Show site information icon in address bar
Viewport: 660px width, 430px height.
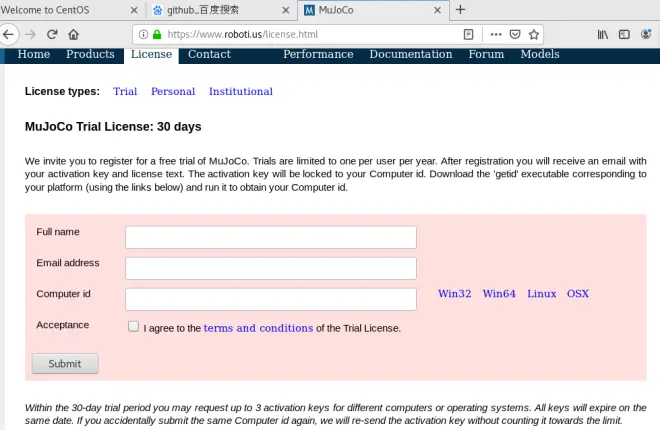click(x=144, y=35)
